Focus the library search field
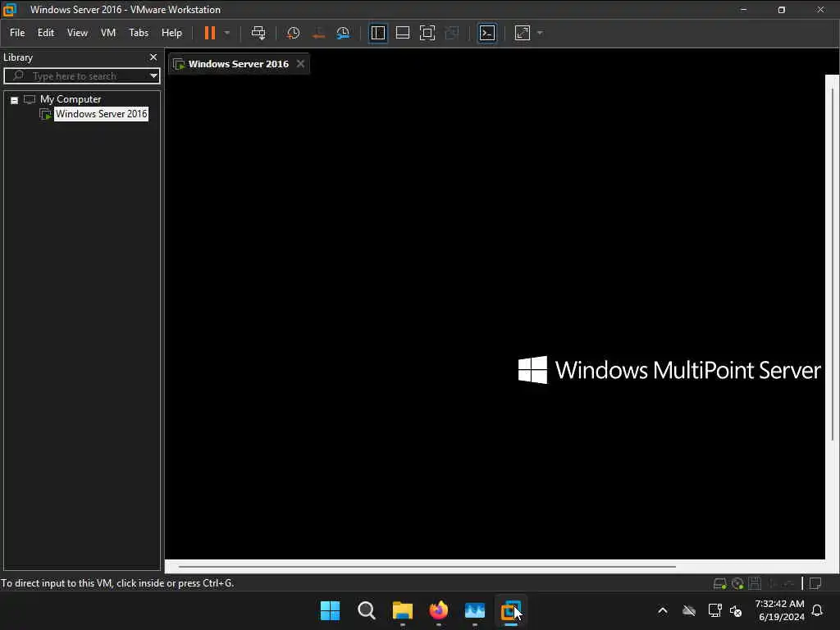The image size is (840, 630). 82,76
